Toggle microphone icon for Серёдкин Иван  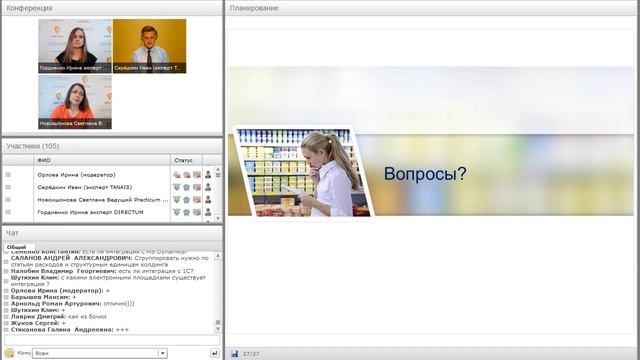[x=177, y=187]
